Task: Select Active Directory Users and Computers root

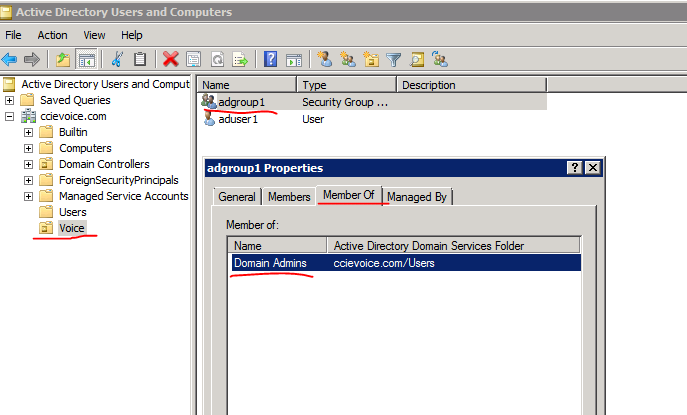Action: tap(105, 84)
